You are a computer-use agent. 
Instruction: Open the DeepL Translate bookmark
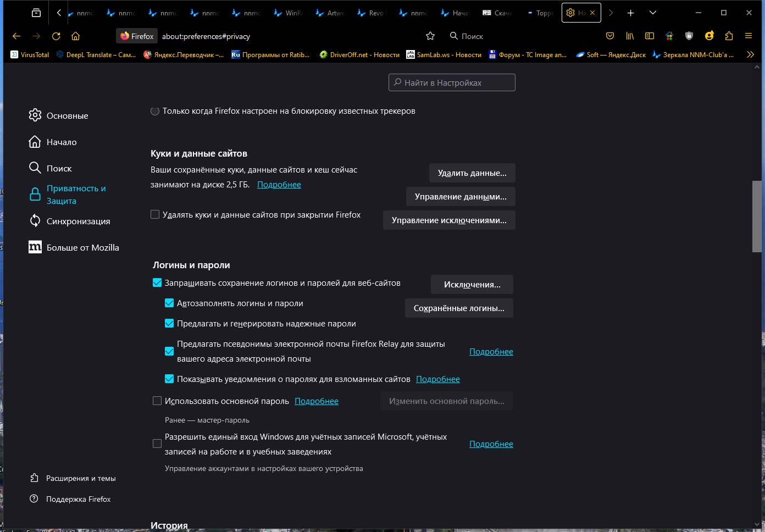pos(96,54)
